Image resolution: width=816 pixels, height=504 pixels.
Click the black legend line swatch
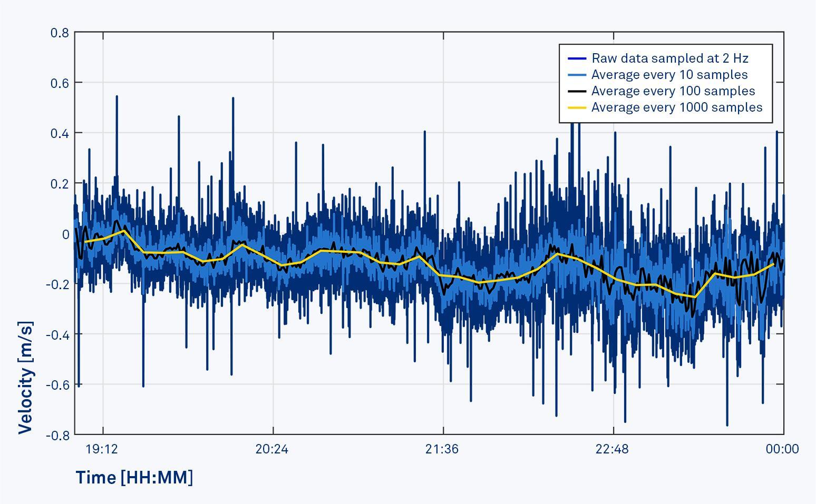(577, 91)
